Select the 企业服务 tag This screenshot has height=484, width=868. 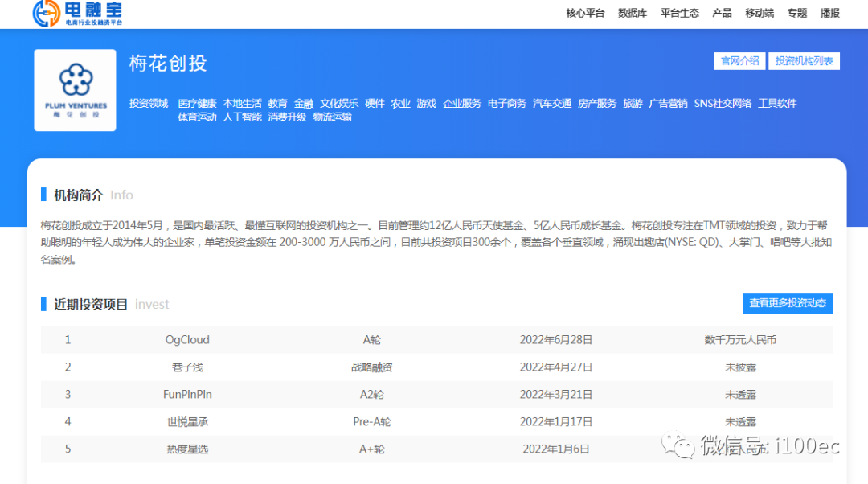pos(462,104)
